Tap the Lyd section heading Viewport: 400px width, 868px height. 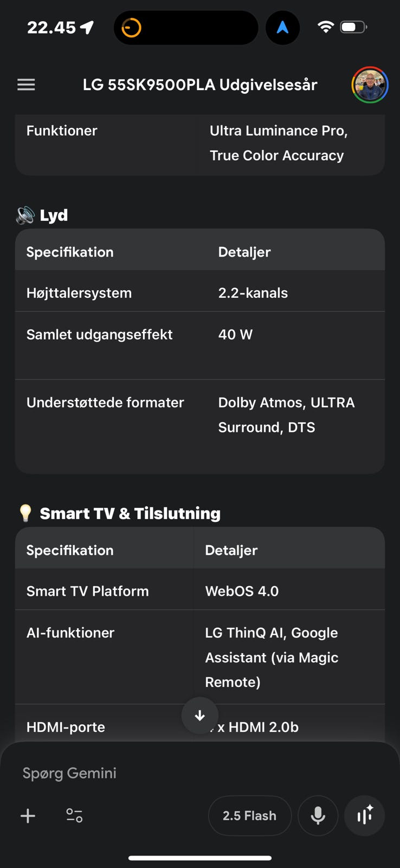(53, 215)
